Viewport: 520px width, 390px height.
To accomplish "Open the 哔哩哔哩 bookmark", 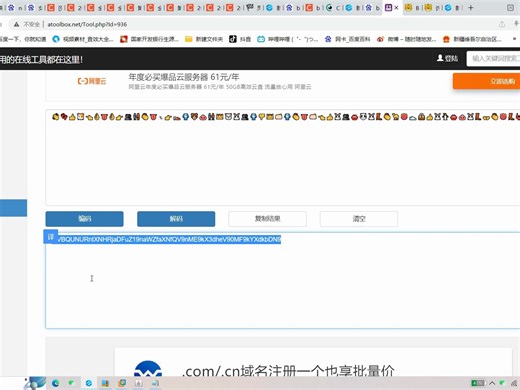I will pos(288,39).
